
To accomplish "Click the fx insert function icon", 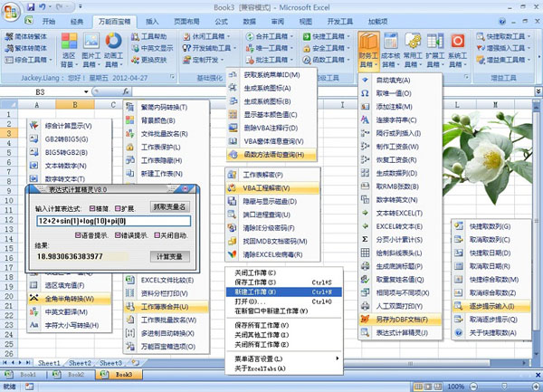I will 126,91.
